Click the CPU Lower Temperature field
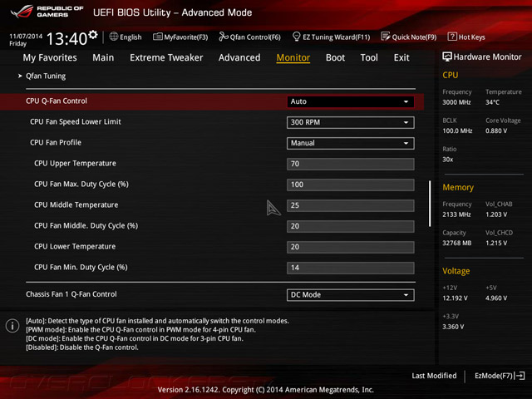This screenshot has height=399, width=532. pos(351,247)
